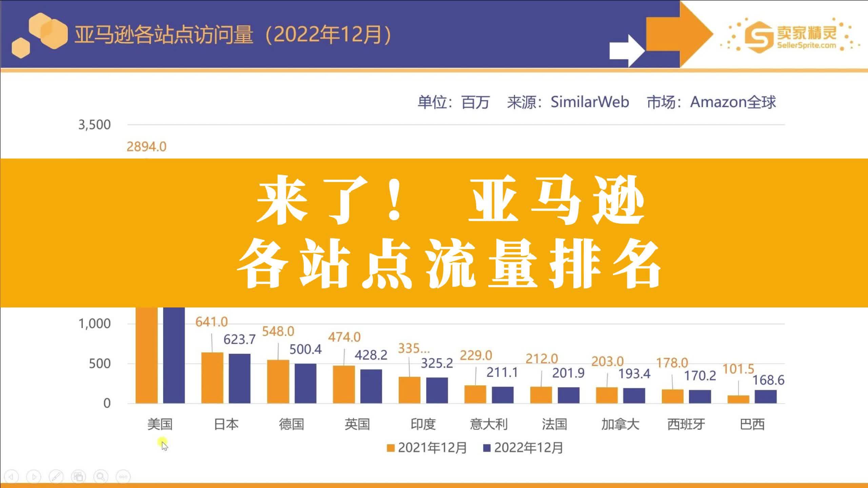Screen dimensions: 868x488
Task: Click the 500.4 data label
Action: click(x=305, y=349)
